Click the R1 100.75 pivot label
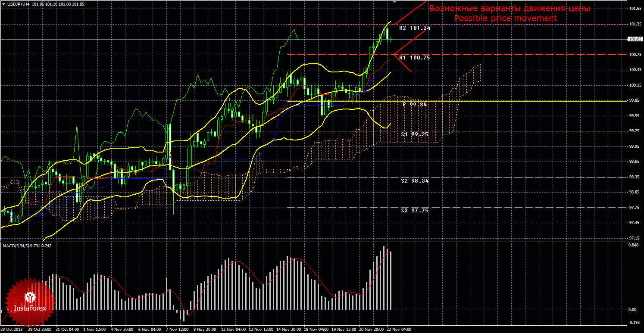The image size is (644, 333). click(x=415, y=57)
